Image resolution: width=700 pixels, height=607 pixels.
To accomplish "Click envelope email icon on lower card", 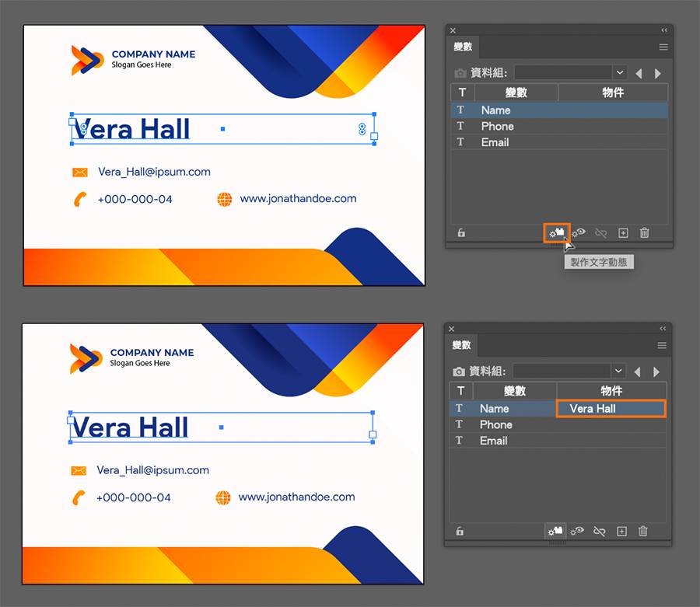I will pos(79,470).
